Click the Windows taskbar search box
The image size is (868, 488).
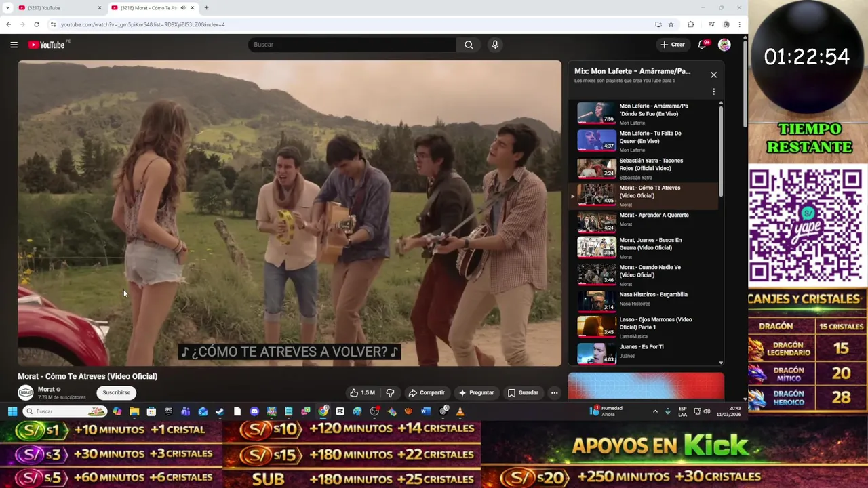click(65, 411)
